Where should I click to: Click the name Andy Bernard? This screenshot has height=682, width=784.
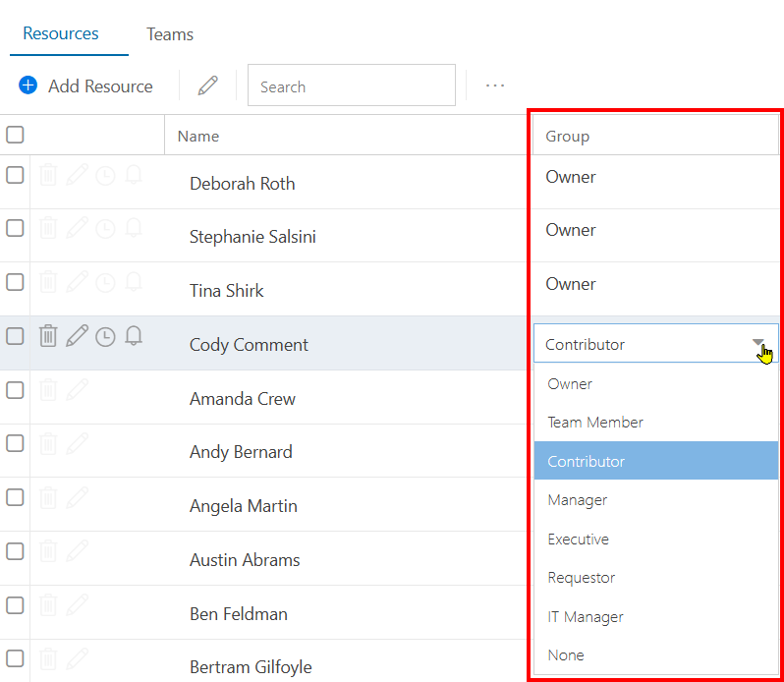(241, 452)
